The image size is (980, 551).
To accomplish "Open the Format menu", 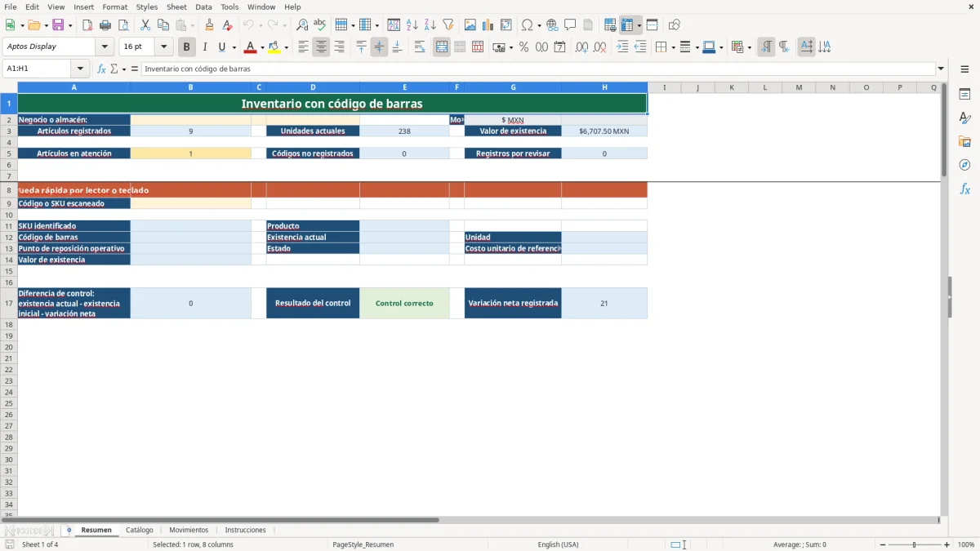I will coord(115,7).
